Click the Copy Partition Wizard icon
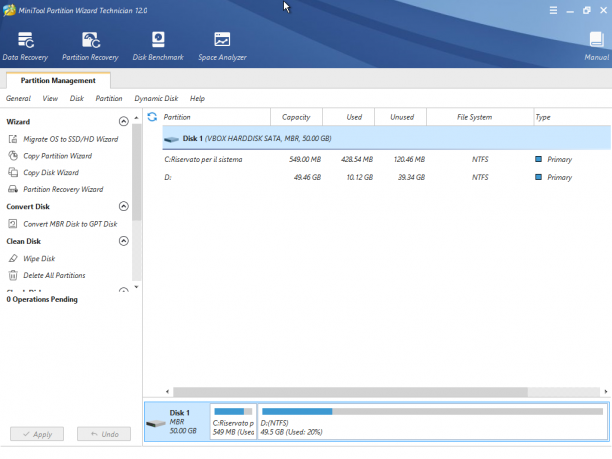 (x=13, y=156)
